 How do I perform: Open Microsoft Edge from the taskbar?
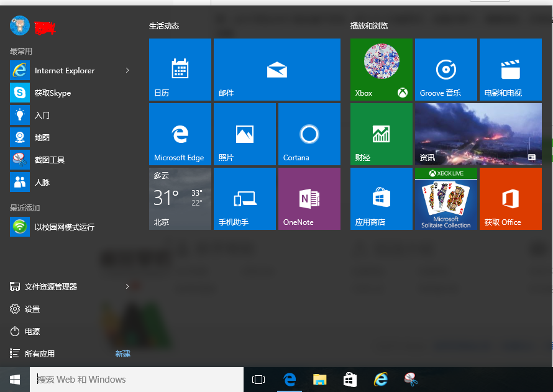coord(290,380)
